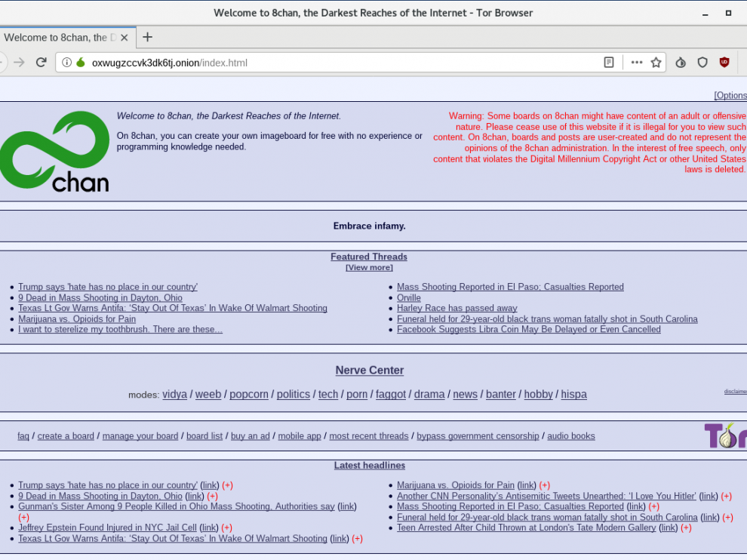Open 'I want to sterelize my toothbrush' thread

120,329
